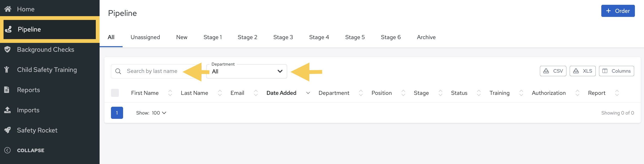This screenshot has width=644, height=164.
Task: Open the Columns chooser button
Action: (616, 71)
